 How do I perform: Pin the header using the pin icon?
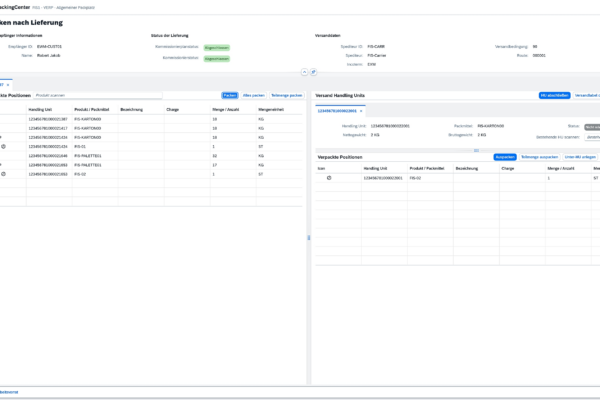[x=313, y=72]
